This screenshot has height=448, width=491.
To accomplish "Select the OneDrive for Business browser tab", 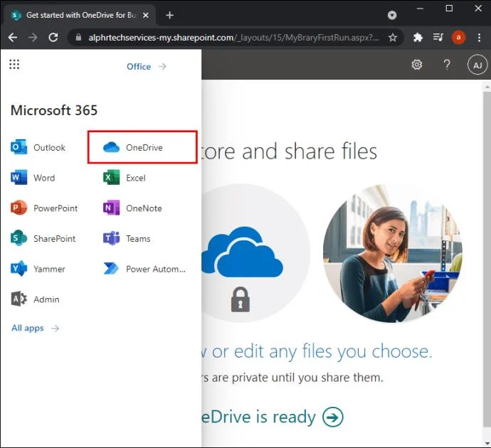I will tap(80, 15).
